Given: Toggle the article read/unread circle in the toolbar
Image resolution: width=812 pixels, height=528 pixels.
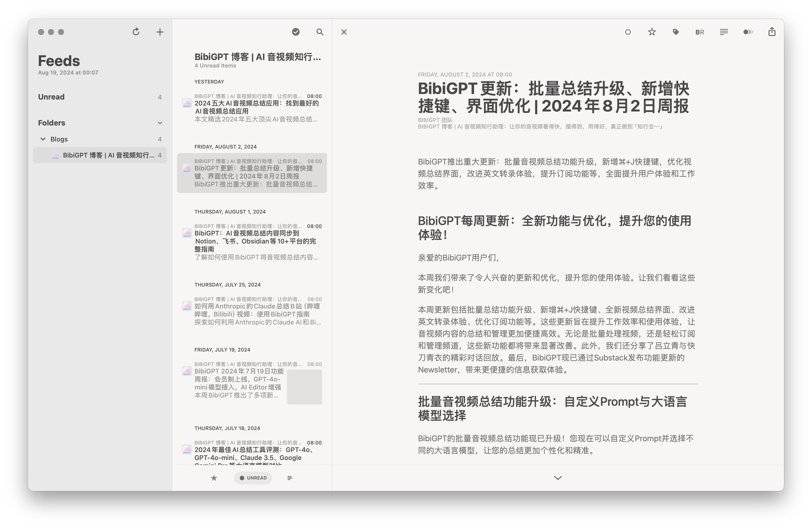Looking at the screenshot, I should [628, 32].
